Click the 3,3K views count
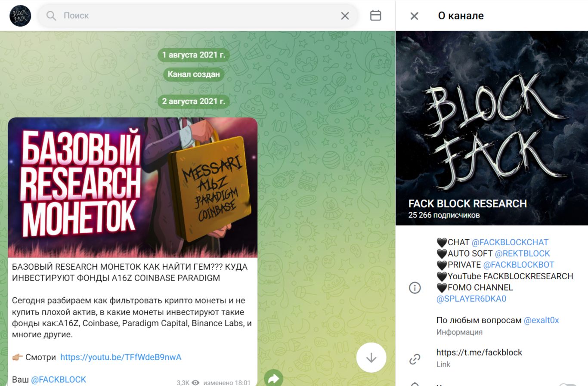Image resolution: width=588 pixels, height=386 pixels. (x=183, y=383)
